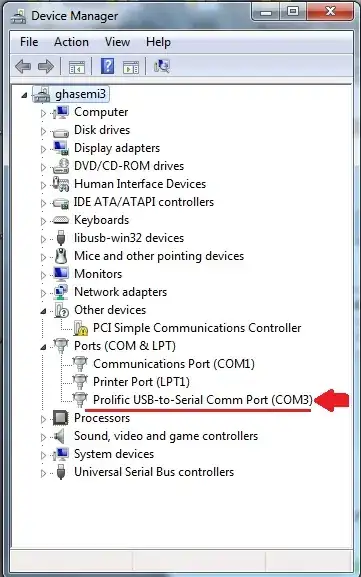Collapse the Ports (COM & LPT) node
This screenshot has width=361, height=577.
point(43,347)
